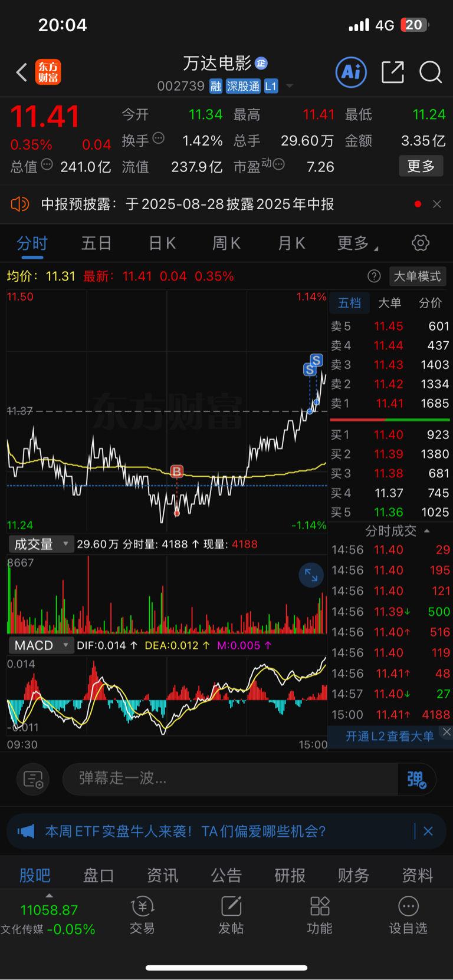
Task: Expand chart to fullscreen icon
Action: click(x=311, y=576)
